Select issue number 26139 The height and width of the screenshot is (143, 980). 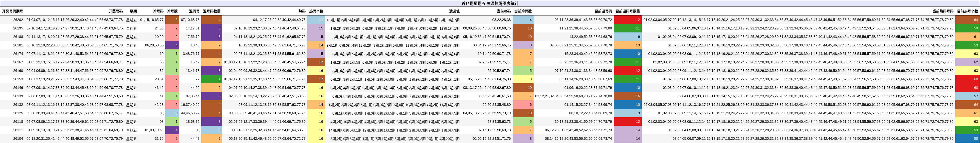(x=18, y=96)
